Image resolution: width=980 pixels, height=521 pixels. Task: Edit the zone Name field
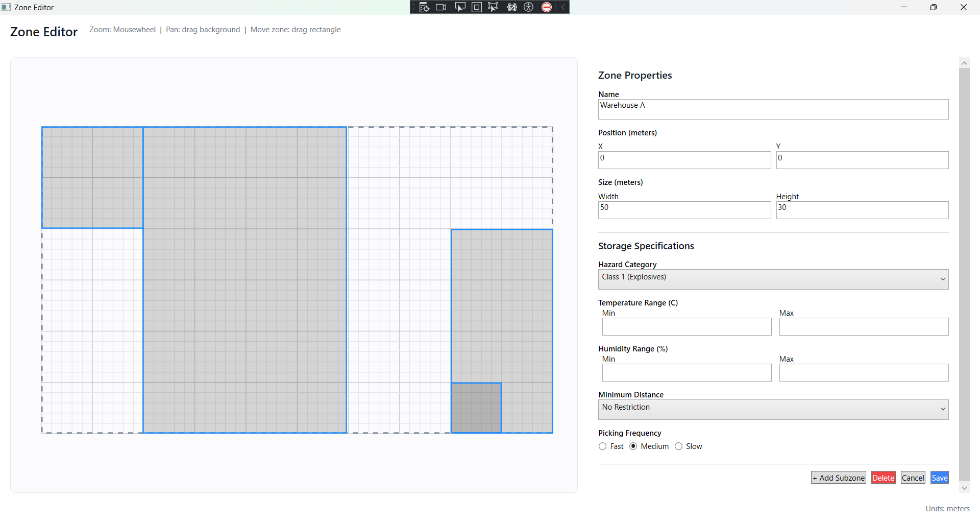[x=772, y=109]
